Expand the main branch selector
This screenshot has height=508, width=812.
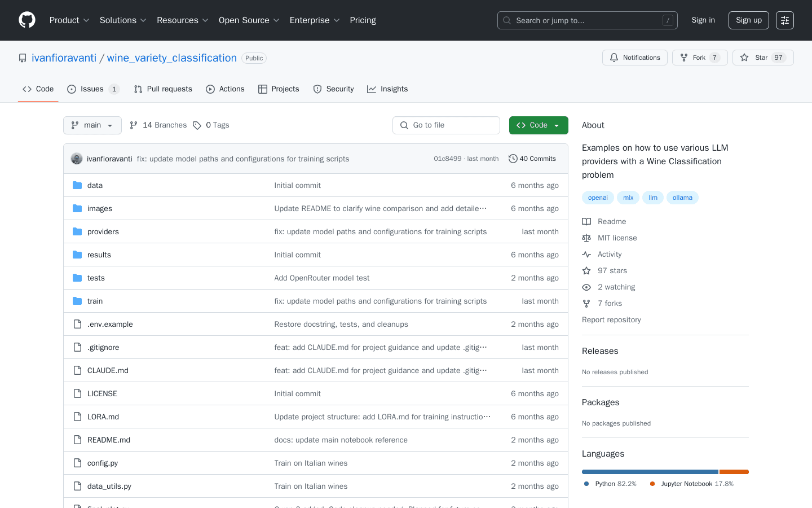pyautogui.click(x=92, y=125)
